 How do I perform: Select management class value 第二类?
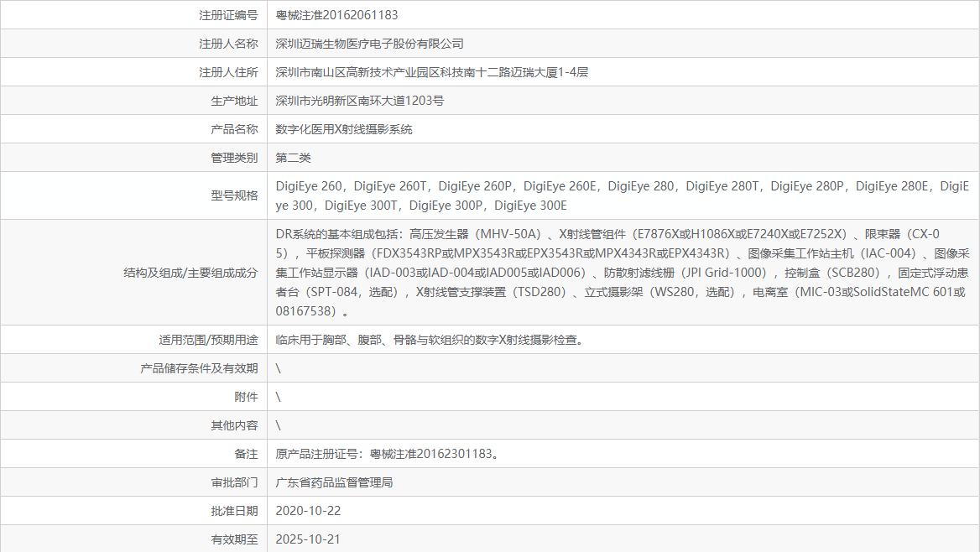click(x=293, y=159)
